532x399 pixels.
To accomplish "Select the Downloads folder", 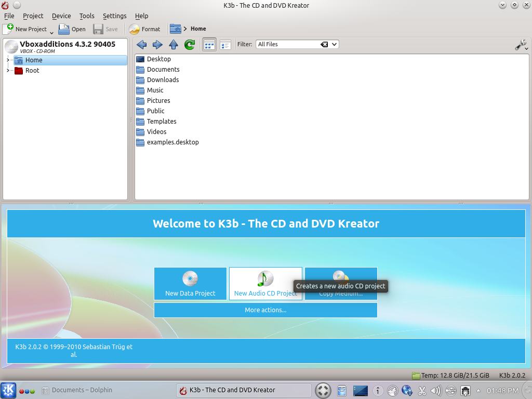I will [157, 79].
